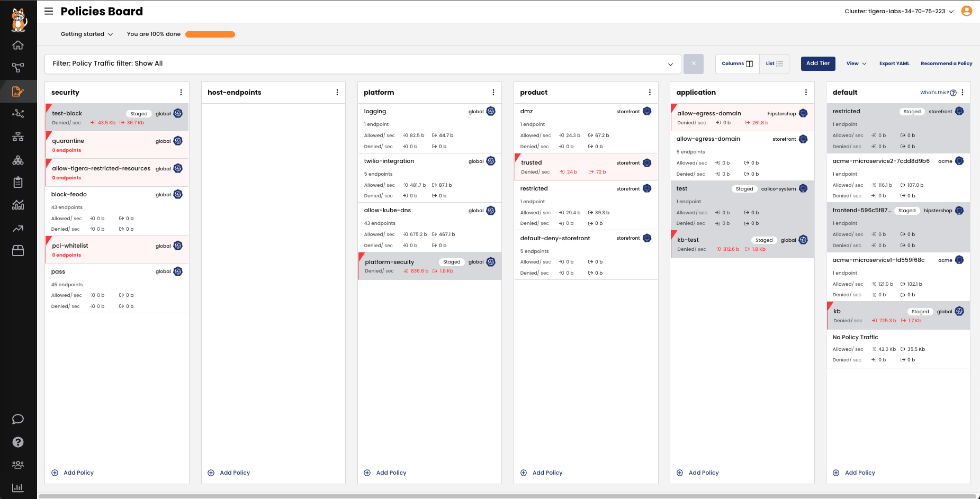The image size is (980, 499).
Task: Click the orange 100% done progress bar
Action: (210, 34)
